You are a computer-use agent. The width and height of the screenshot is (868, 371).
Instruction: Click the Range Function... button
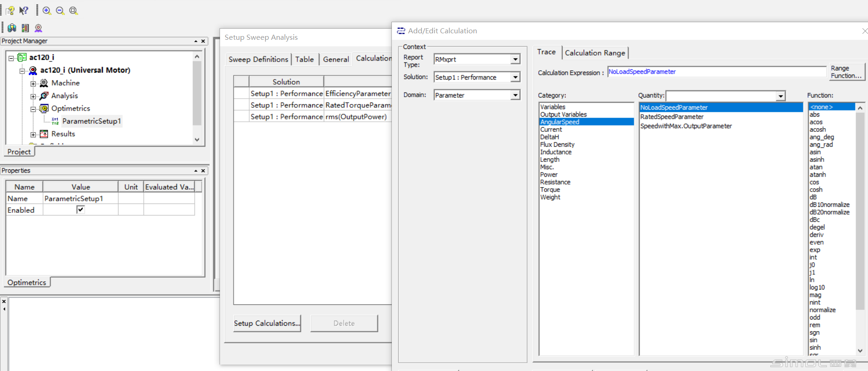[846, 72]
